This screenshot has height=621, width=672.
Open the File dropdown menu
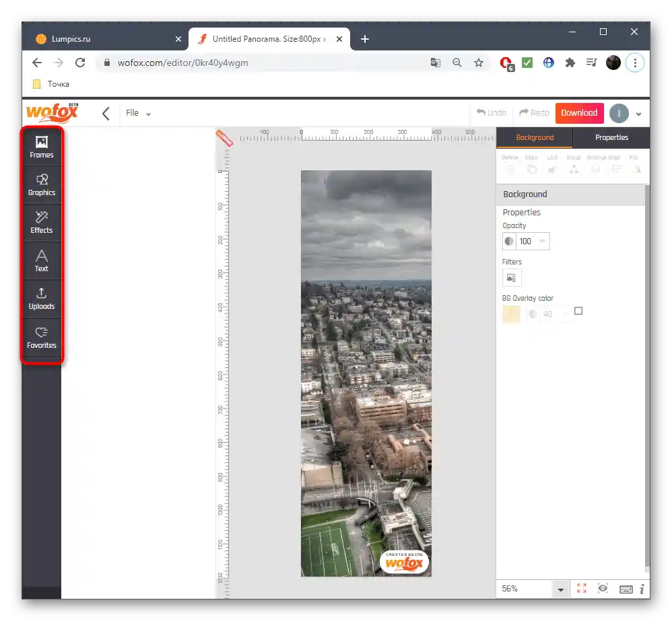click(138, 113)
